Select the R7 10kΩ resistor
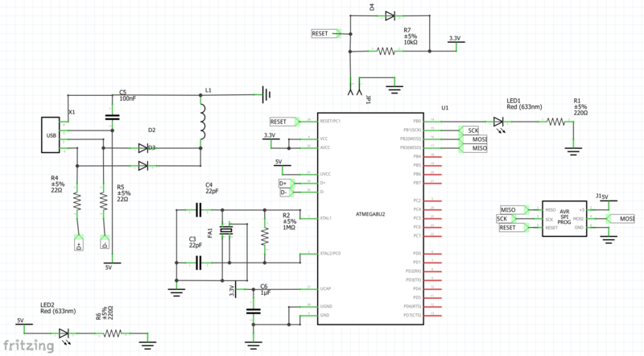This screenshot has width=644, height=356. [x=386, y=50]
